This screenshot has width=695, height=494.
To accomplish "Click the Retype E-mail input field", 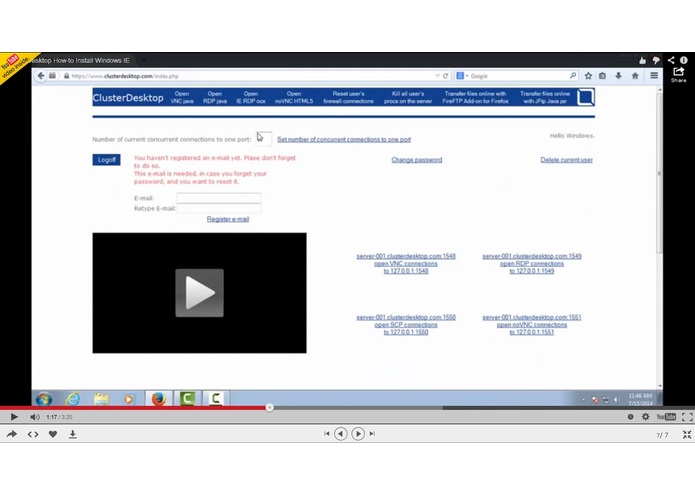I will tap(219, 208).
